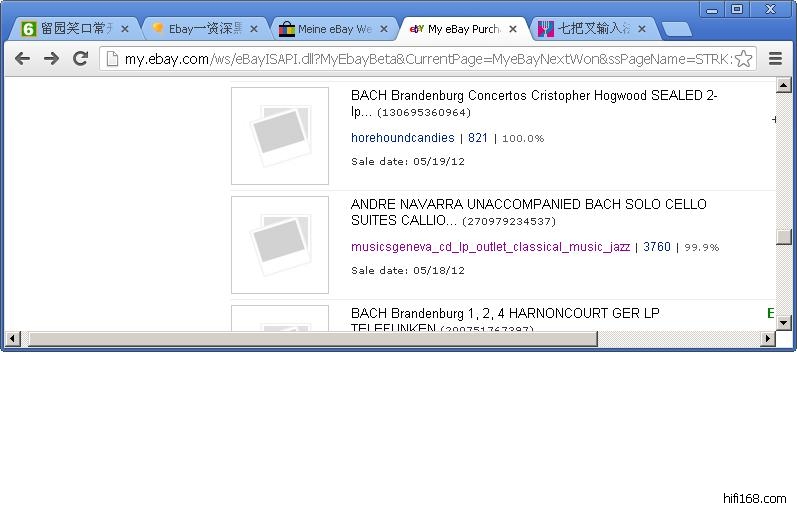
Task: Close the Meine eBay tab
Action: [384, 29]
